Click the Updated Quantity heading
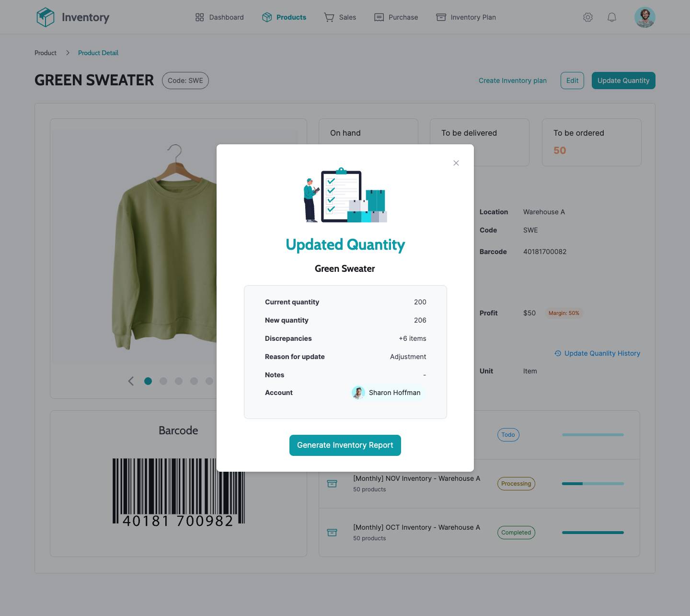Screen dimensions: 690x616 [345, 245]
